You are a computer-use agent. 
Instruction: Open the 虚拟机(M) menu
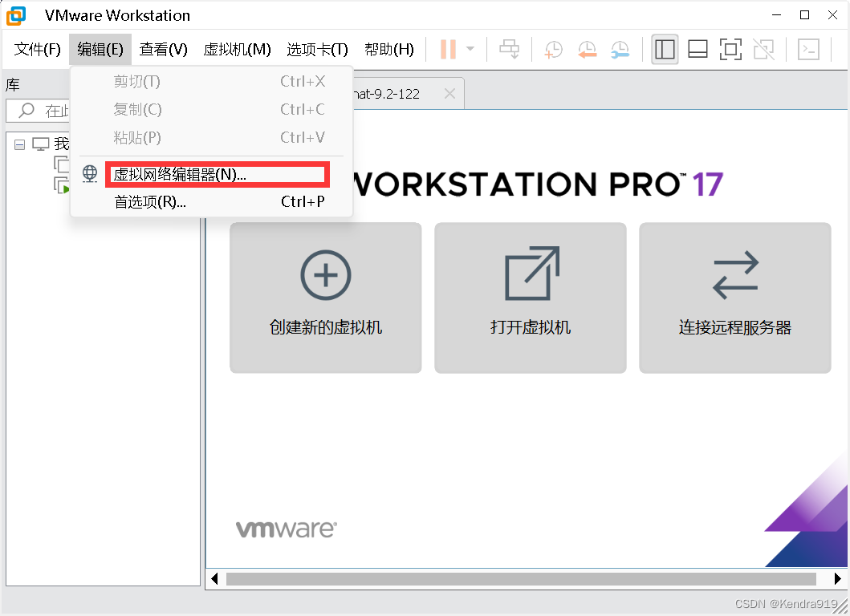coord(237,49)
